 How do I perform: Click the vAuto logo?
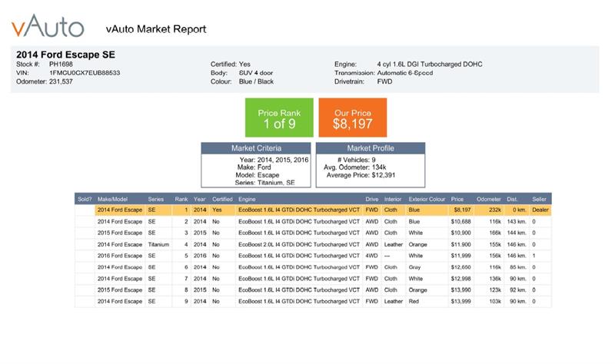48,26
